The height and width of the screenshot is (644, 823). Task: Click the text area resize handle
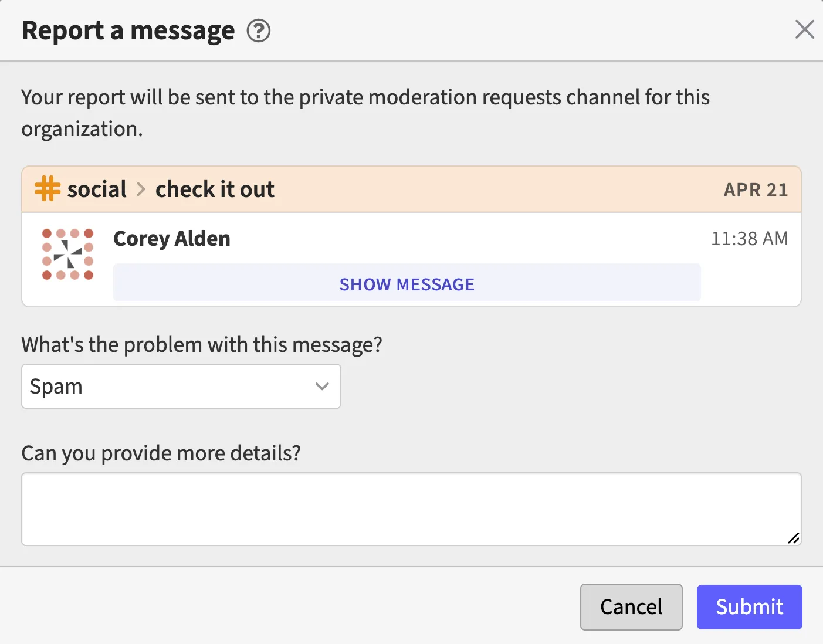click(794, 538)
